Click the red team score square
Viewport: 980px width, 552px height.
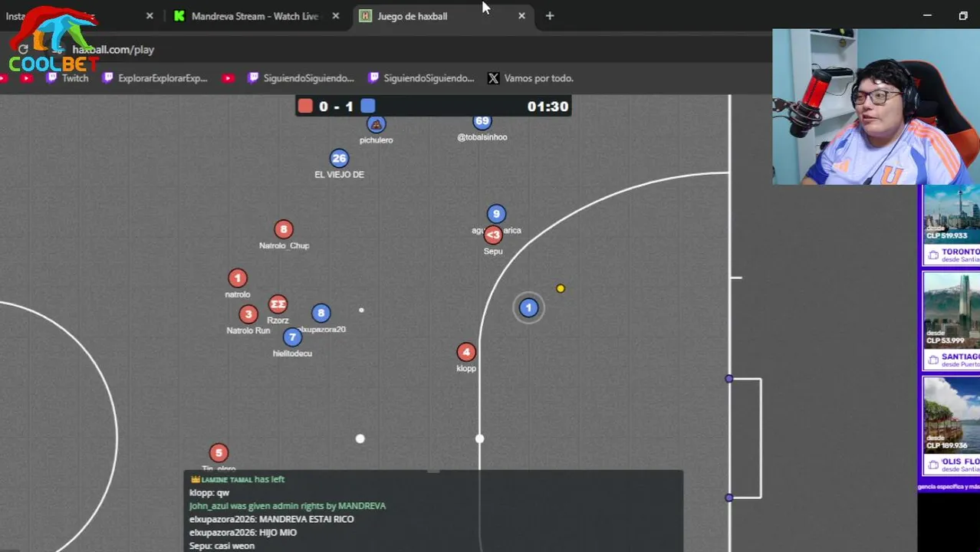click(305, 107)
